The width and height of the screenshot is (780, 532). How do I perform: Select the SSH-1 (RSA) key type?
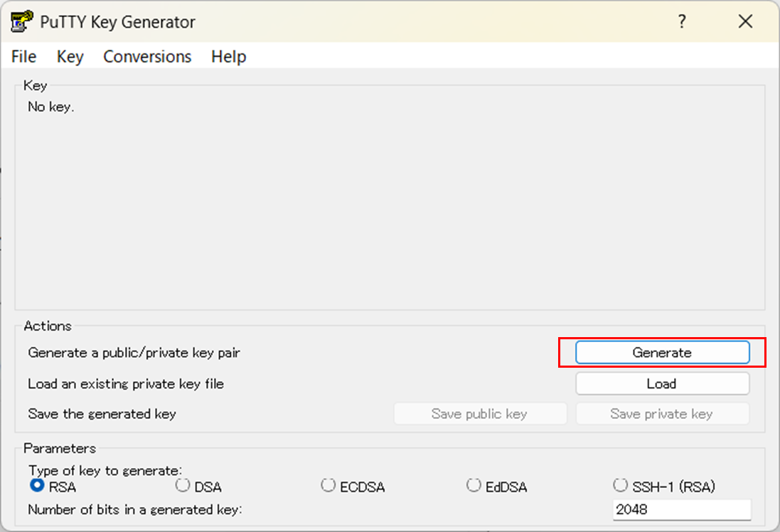pos(620,485)
